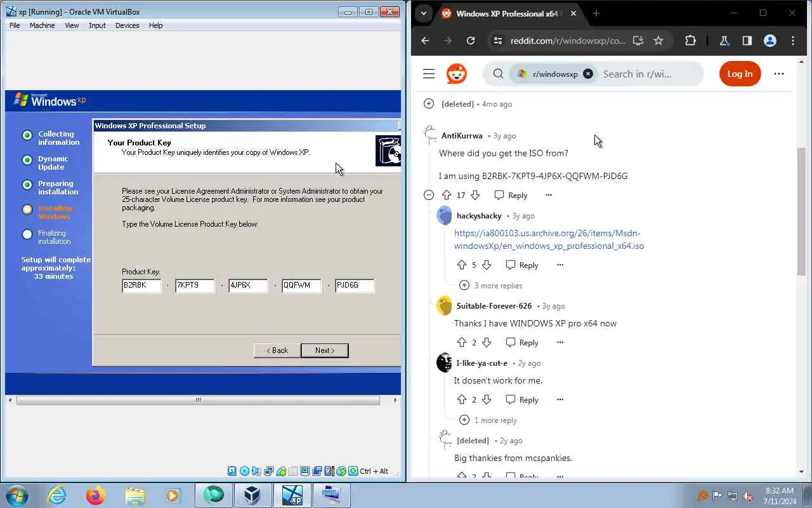The width and height of the screenshot is (812, 508).
Task: Upvote hackyshacky's comment with 5 points
Action: [462, 265]
